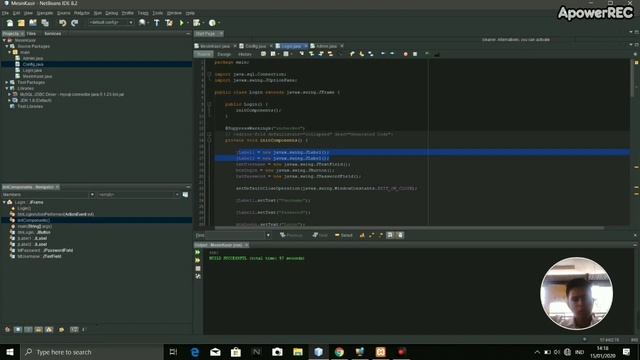640x360 pixels.
Task: Click the Find Previous button
Action: point(291,236)
